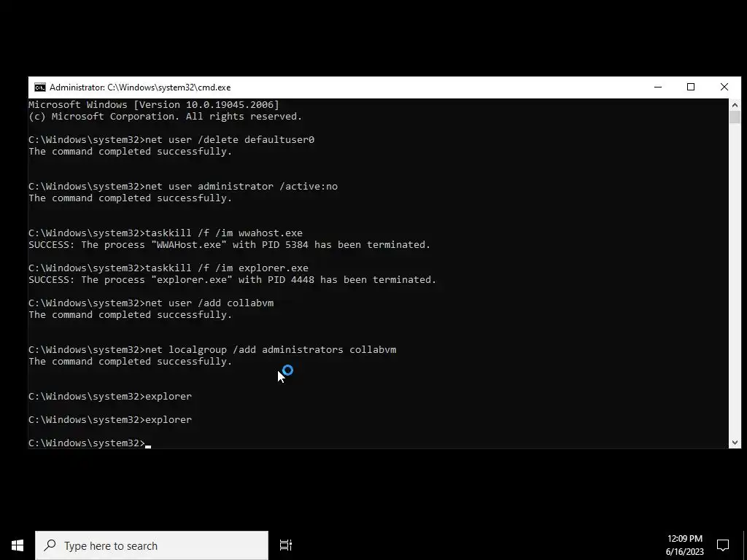Minimize the Administrator cmd.exe window

[658, 87]
